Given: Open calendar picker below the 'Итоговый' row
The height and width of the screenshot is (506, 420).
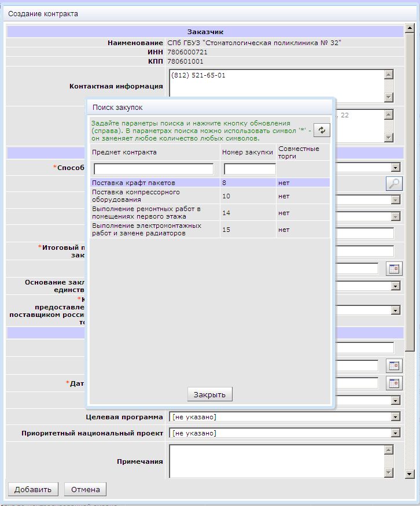Looking at the screenshot, I should click(394, 269).
